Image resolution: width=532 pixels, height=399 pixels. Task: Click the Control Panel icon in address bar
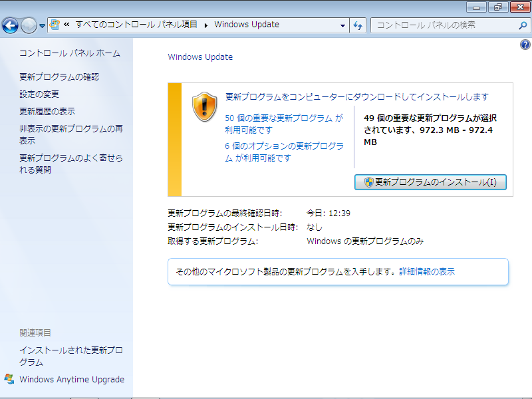pyautogui.click(x=55, y=25)
